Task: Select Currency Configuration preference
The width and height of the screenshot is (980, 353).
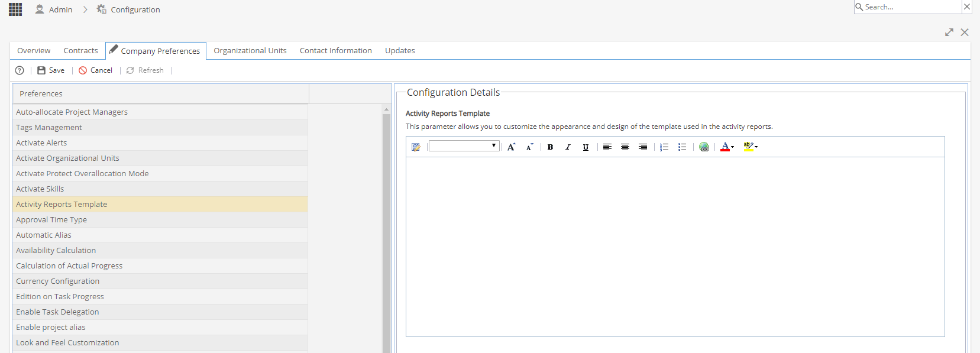Action: [x=160, y=281]
